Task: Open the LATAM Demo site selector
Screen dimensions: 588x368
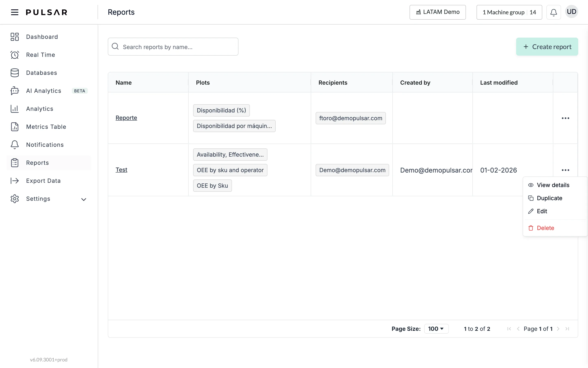Action: point(438,12)
